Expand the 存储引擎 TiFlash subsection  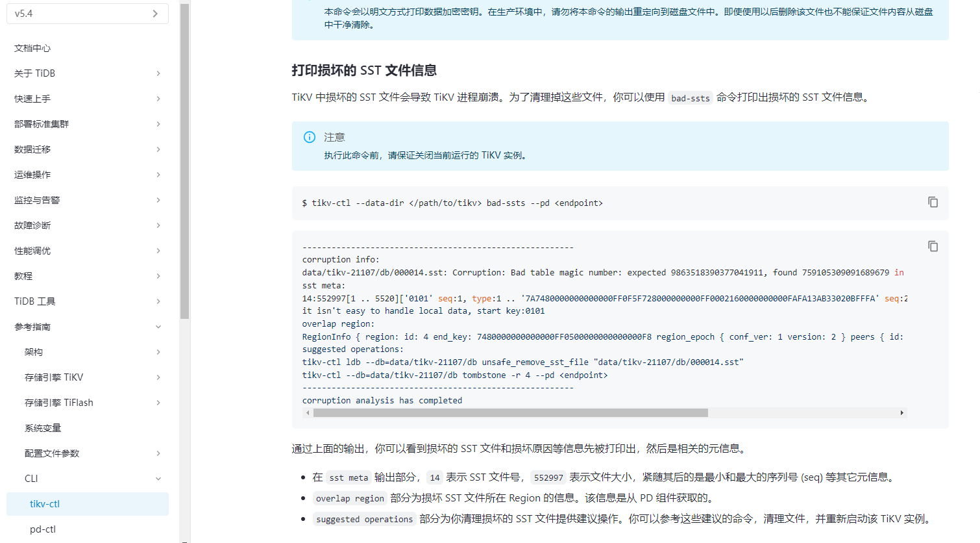pyautogui.click(x=158, y=403)
